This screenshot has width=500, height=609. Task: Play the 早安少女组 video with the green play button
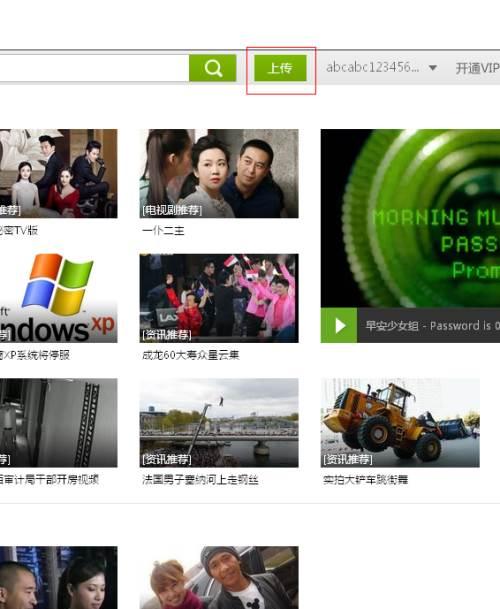(x=339, y=325)
